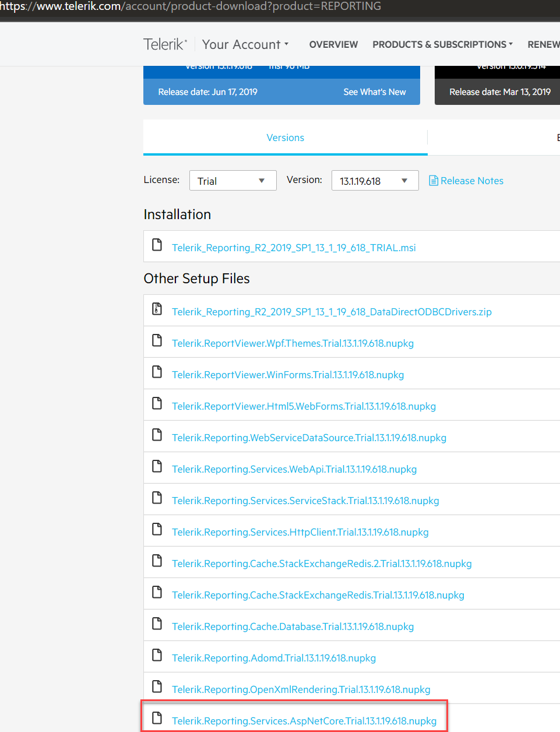Viewport: 560px width, 732px height.
Task: Click the Release date Mar 13, 2019 text
Action: click(500, 92)
